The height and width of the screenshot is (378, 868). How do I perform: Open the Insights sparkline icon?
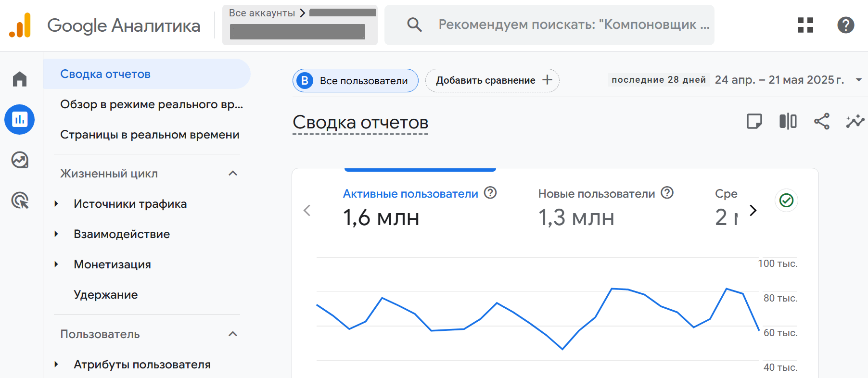855,121
